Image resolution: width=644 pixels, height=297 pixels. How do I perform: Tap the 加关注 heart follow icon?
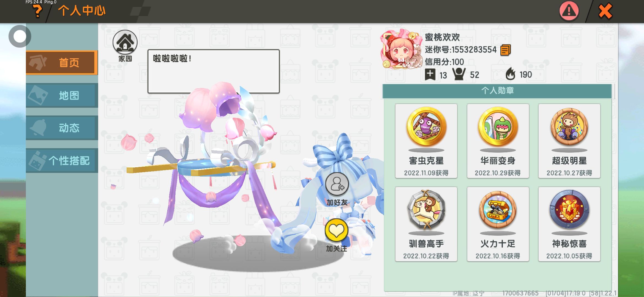336,230
